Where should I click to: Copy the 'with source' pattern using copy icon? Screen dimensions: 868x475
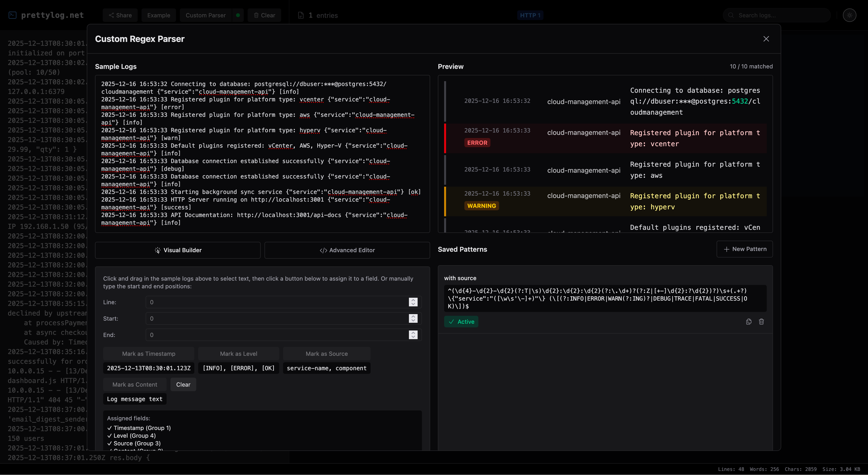[x=749, y=322]
